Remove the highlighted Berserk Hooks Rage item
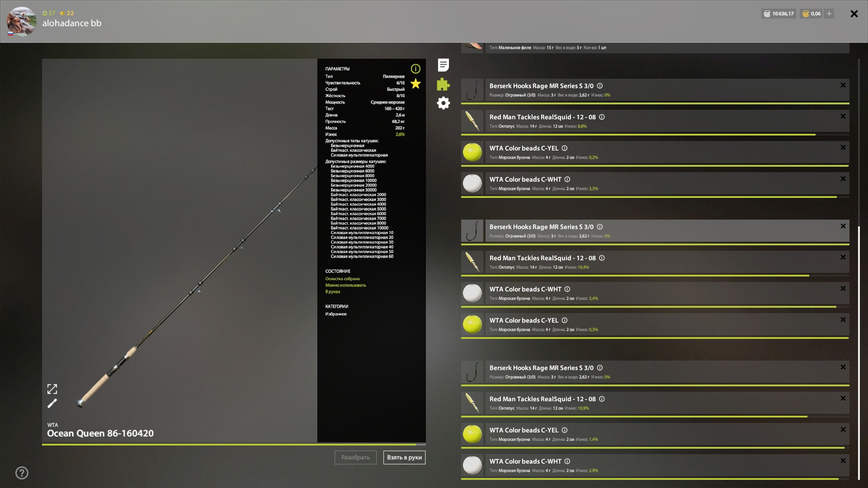Screen dimensions: 868x488 click(843, 226)
